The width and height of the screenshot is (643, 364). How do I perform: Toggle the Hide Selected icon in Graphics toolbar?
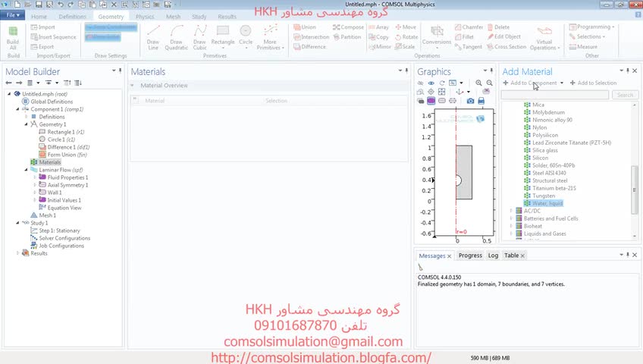tap(420, 83)
